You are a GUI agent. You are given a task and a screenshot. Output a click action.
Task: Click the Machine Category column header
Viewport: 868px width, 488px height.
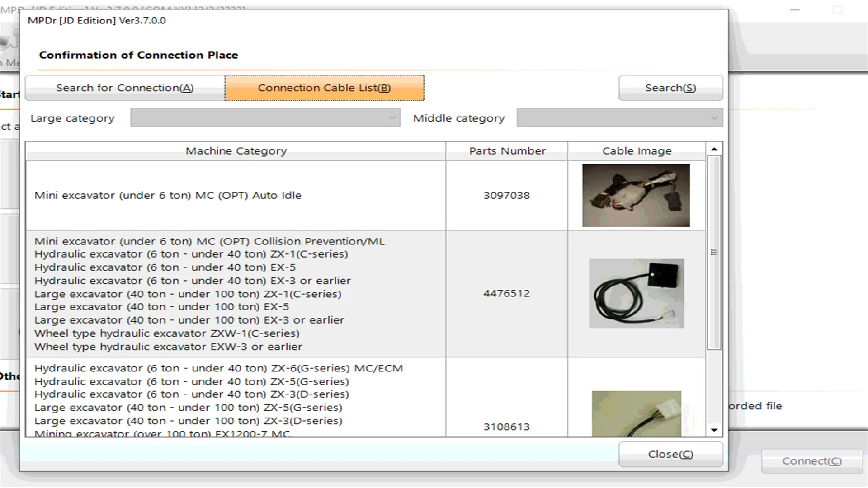point(236,151)
